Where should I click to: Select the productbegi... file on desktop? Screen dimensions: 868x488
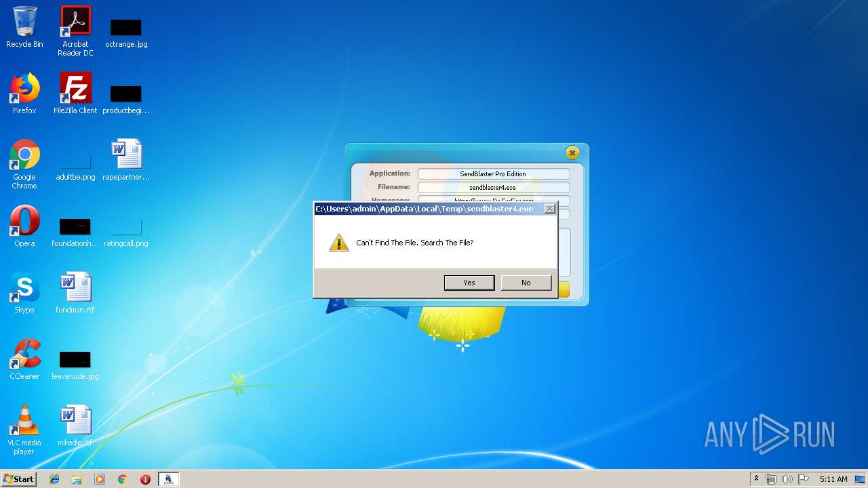coord(126,99)
